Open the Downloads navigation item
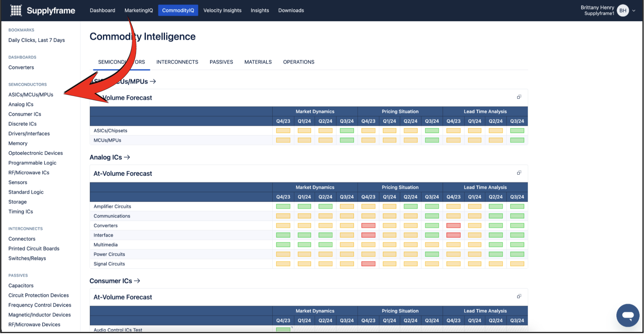The height and width of the screenshot is (334, 644). [291, 10]
